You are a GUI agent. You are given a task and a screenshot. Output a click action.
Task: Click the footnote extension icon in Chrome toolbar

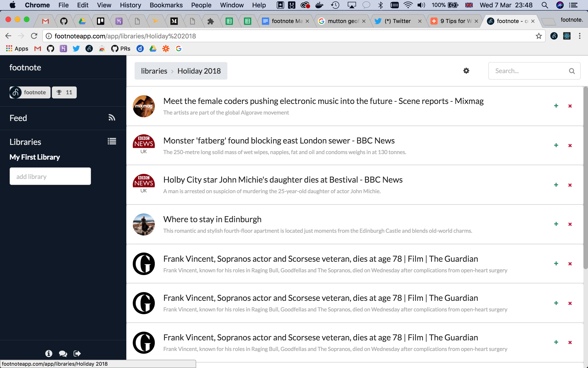pos(554,36)
